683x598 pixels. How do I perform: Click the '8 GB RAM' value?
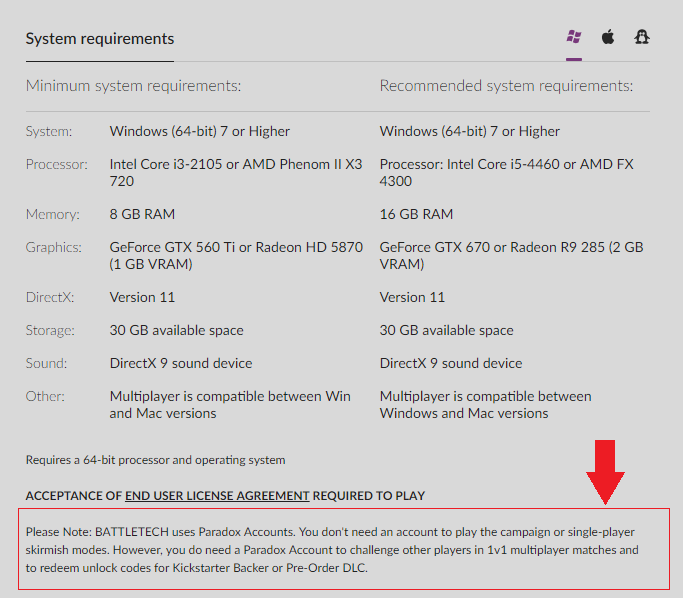coord(142,214)
